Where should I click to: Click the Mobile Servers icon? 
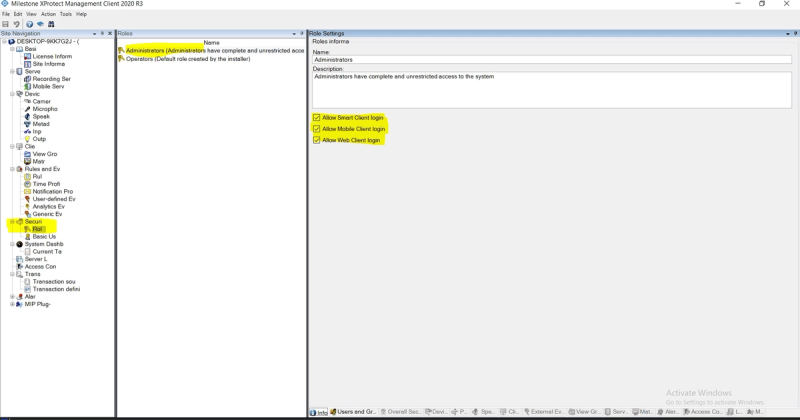tap(28, 87)
